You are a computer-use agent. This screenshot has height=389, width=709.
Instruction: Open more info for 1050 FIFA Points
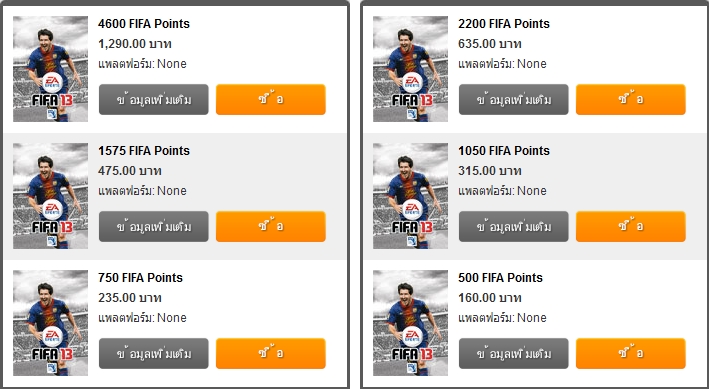(x=514, y=227)
